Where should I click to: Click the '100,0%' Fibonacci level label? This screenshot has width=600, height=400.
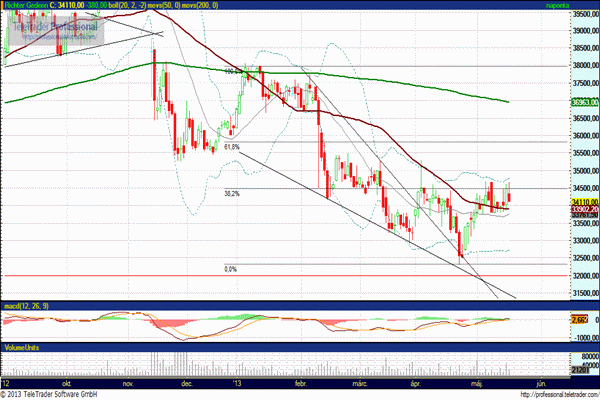(x=233, y=71)
